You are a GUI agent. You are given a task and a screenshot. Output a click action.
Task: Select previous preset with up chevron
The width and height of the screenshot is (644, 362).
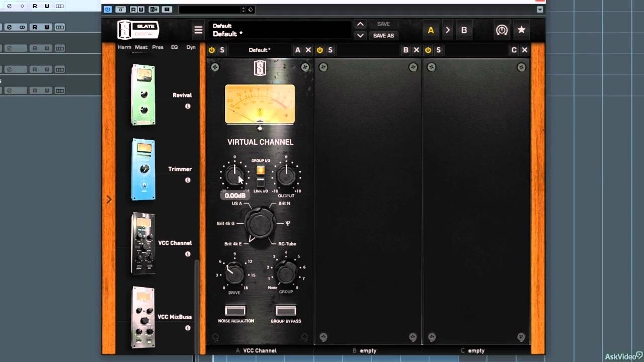pos(360,24)
